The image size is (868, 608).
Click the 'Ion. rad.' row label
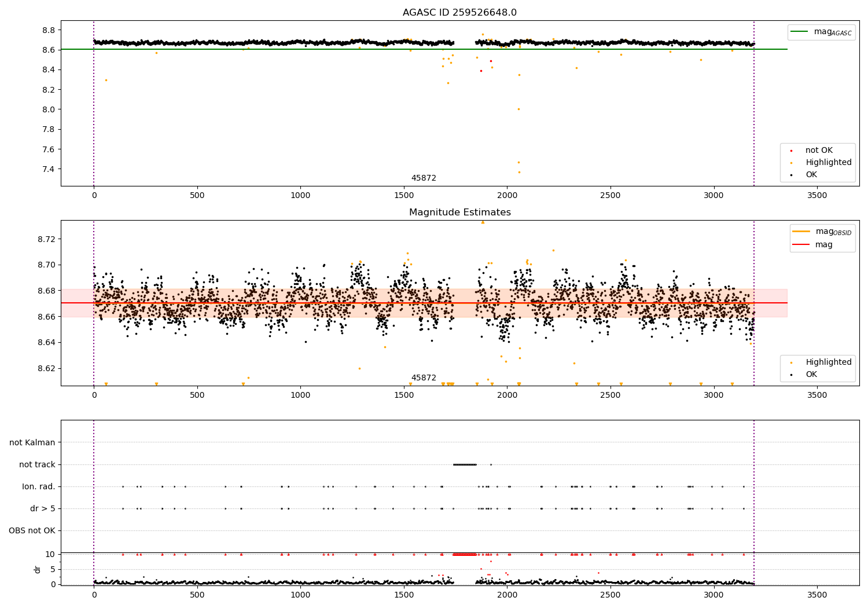39,486
